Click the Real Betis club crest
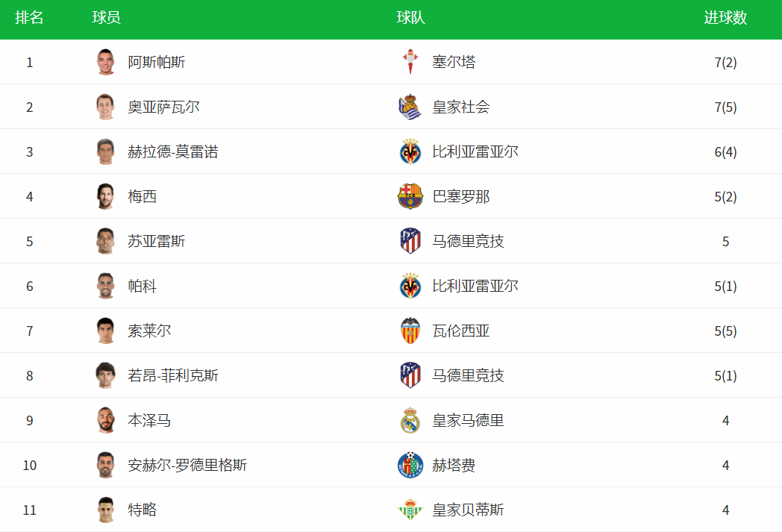The image size is (782, 532). tap(410, 510)
